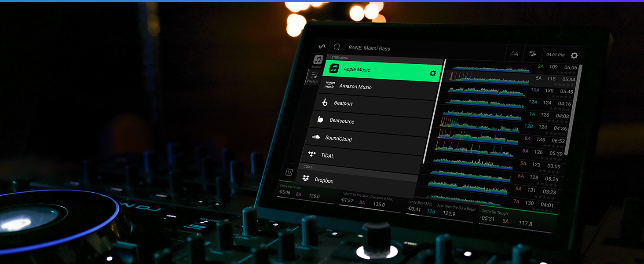644x264 pixels.
Task: Toggle the sidebar collapse panel icon
Action: (289, 172)
